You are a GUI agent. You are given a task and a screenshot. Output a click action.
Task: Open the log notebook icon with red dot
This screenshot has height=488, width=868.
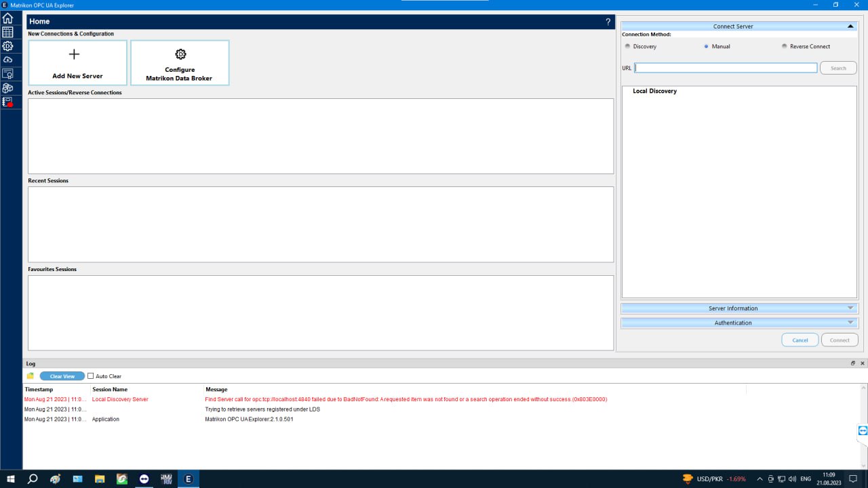click(x=7, y=102)
